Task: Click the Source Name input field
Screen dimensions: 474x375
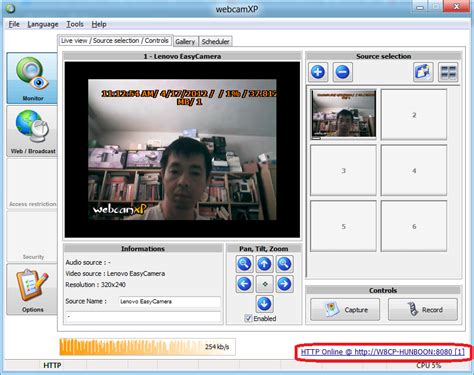Action: 170,301
